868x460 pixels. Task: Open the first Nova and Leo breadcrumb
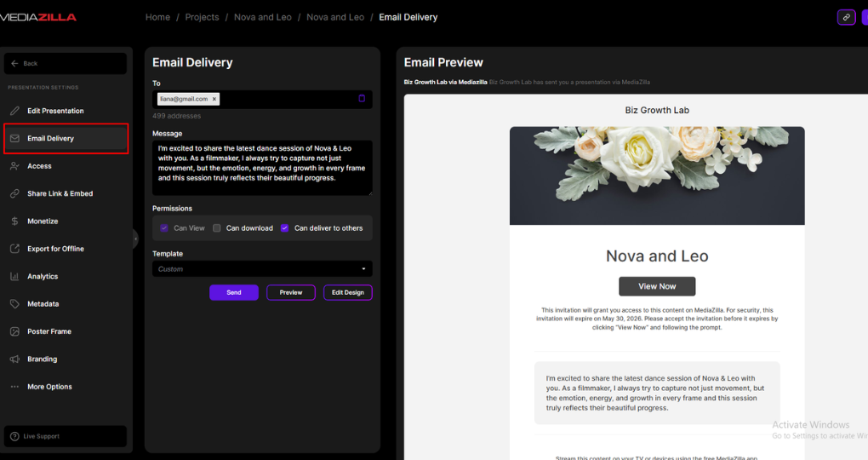pyautogui.click(x=263, y=17)
